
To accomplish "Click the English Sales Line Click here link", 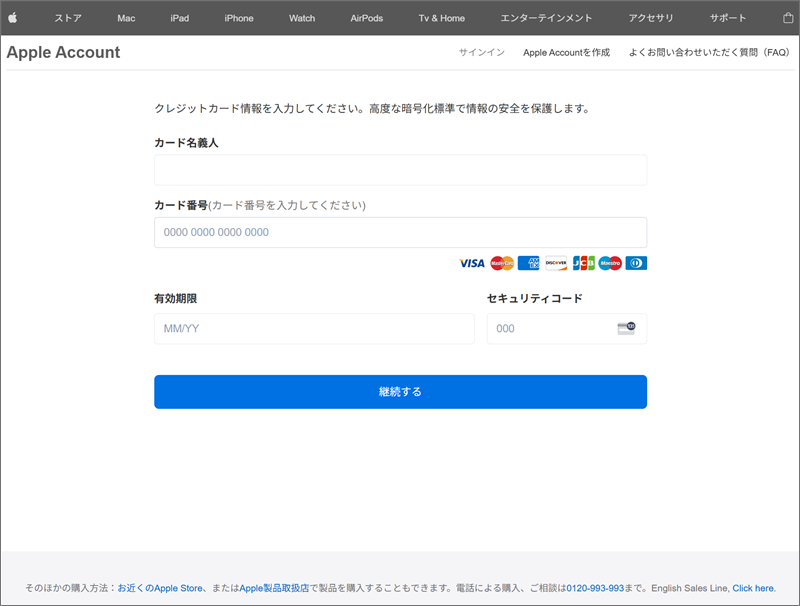I will 753,588.
